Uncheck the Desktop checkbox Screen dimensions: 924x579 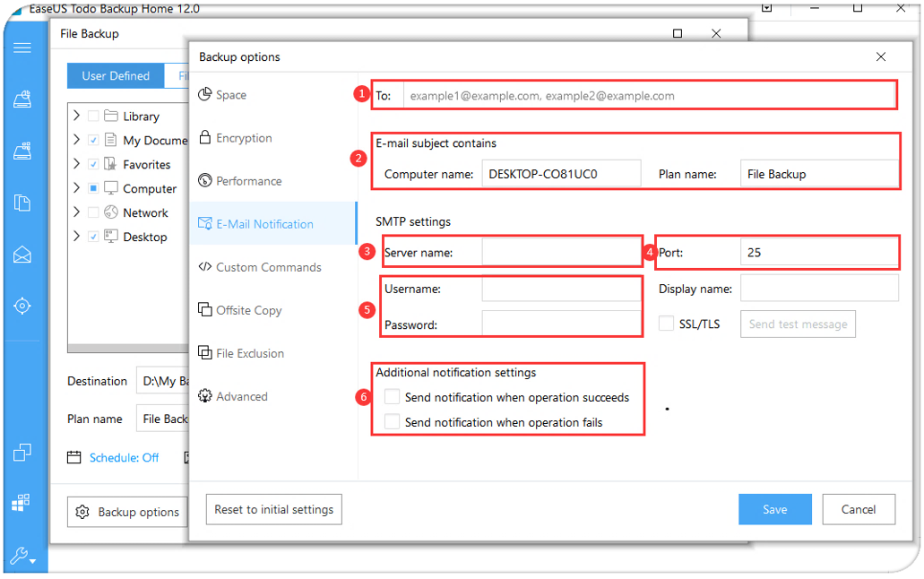(93, 237)
